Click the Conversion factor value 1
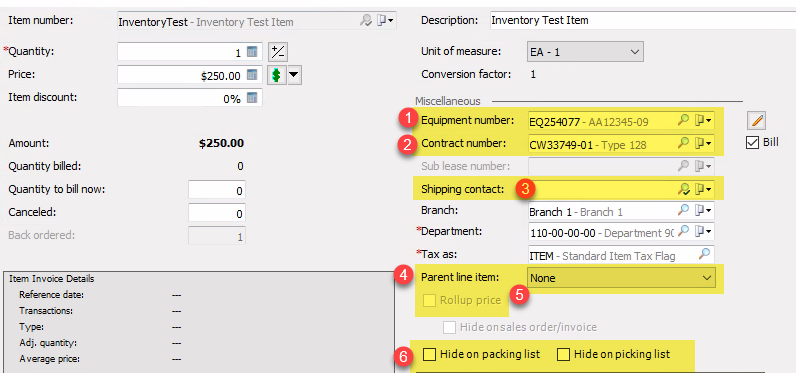The image size is (796, 373). 533,75
